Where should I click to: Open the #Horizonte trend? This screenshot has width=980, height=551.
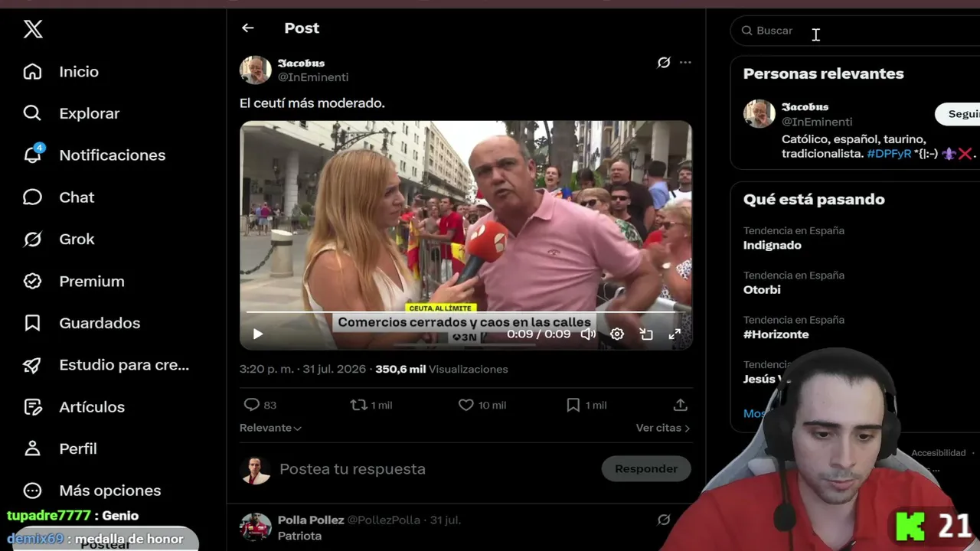click(x=776, y=334)
